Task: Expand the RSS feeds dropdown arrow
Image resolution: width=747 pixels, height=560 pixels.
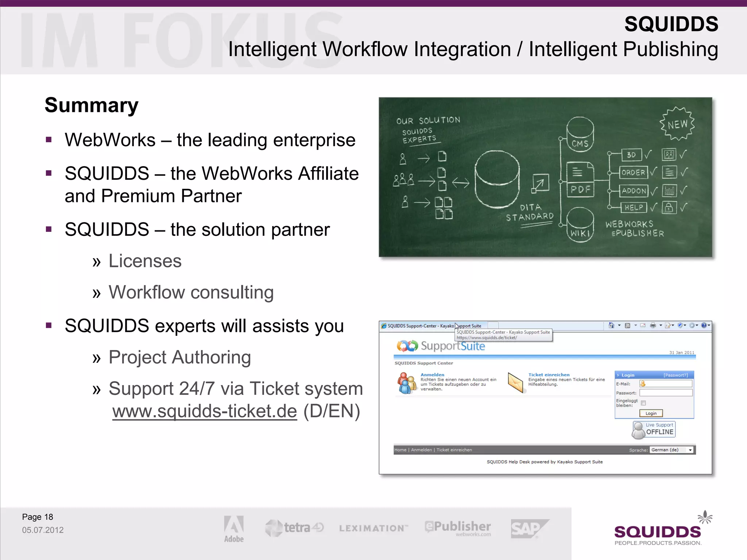Action: (x=636, y=325)
